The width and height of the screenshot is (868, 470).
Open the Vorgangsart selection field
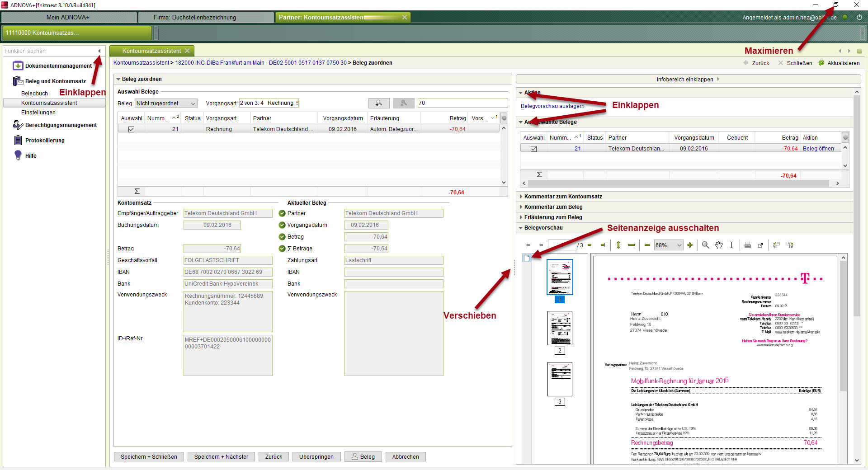(x=269, y=103)
